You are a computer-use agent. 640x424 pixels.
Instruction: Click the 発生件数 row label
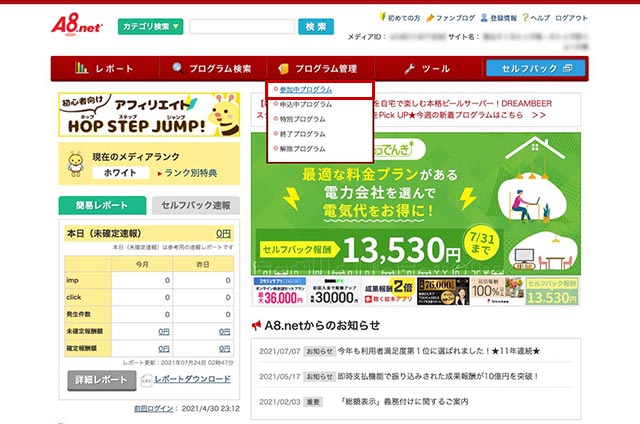coord(79,314)
